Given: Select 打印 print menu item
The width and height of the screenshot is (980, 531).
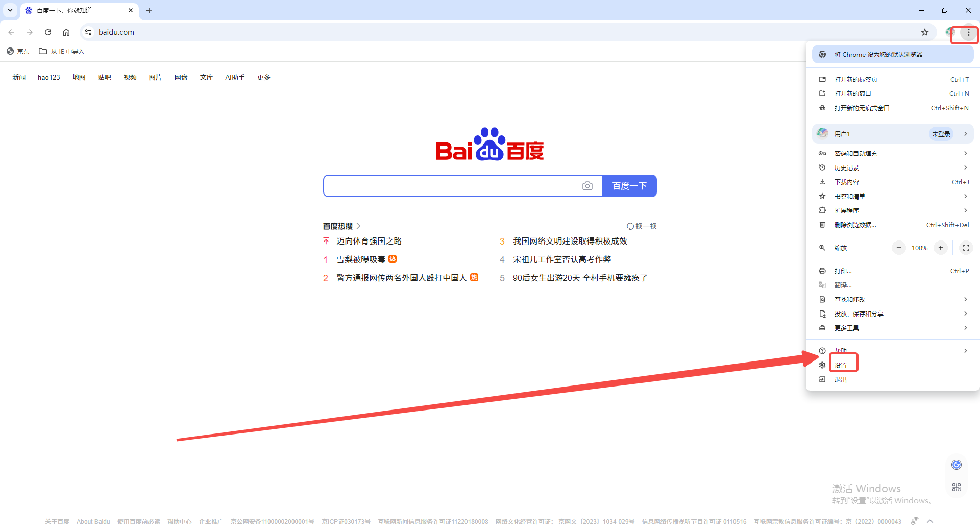Looking at the screenshot, I should click(x=893, y=271).
